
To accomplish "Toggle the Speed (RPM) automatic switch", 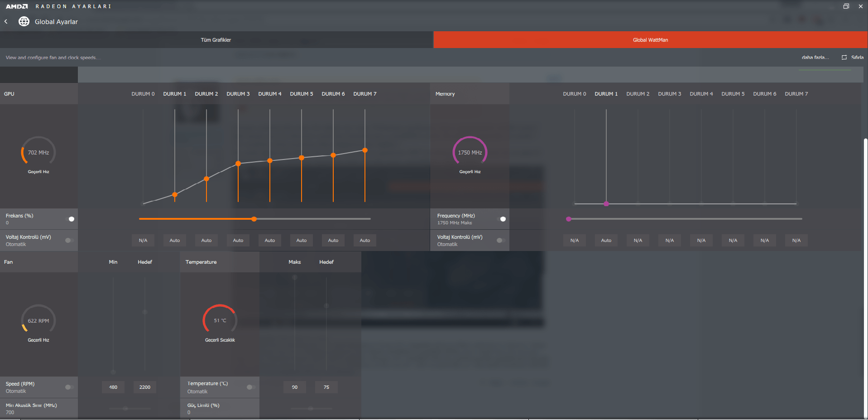I will [69, 387].
